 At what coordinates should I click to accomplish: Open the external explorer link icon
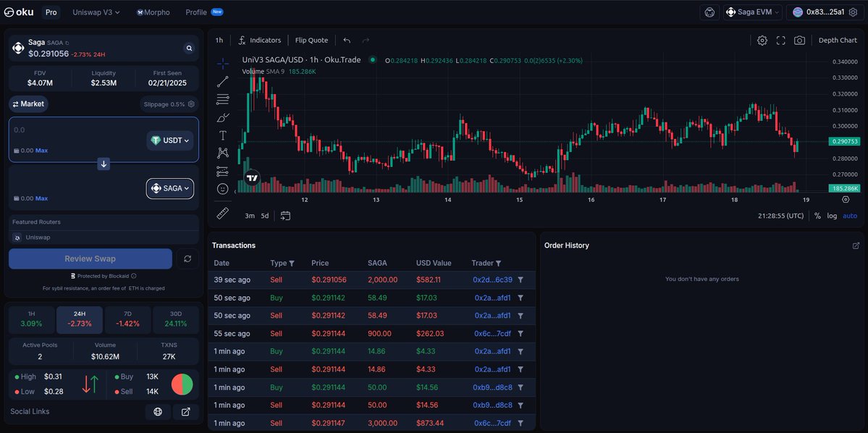[186, 411]
